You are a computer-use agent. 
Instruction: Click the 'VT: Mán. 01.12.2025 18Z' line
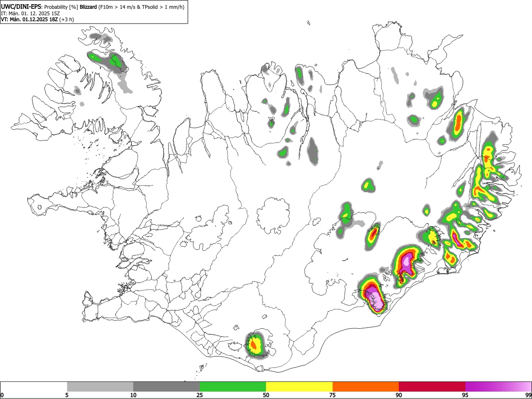coord(29,19)
